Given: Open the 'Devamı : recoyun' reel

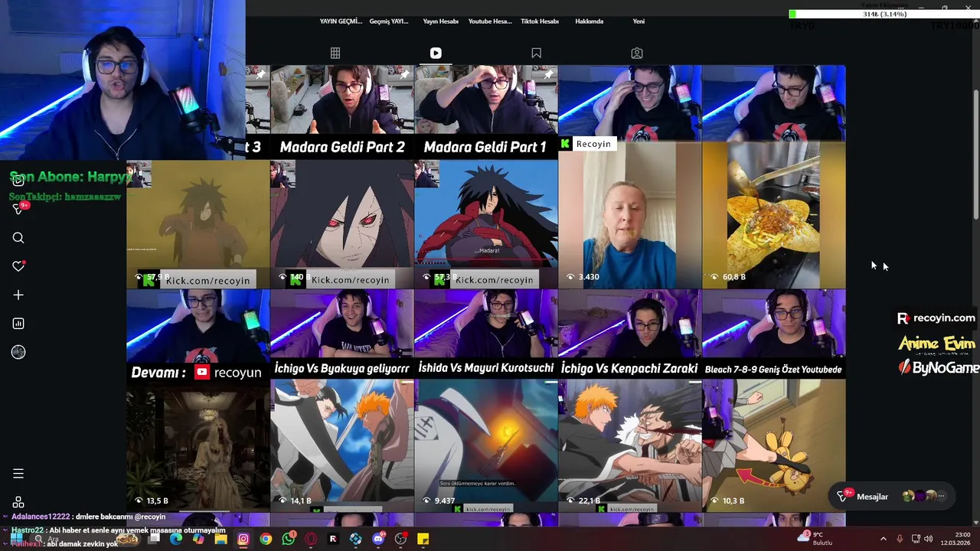Looking at the screenshot, I should [198, 401].
